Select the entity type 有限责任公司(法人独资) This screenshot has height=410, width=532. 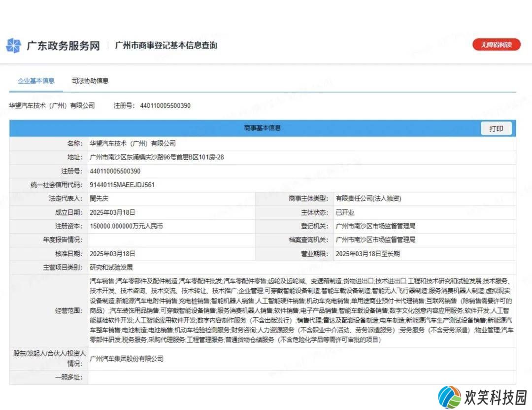tap(368, 199)
